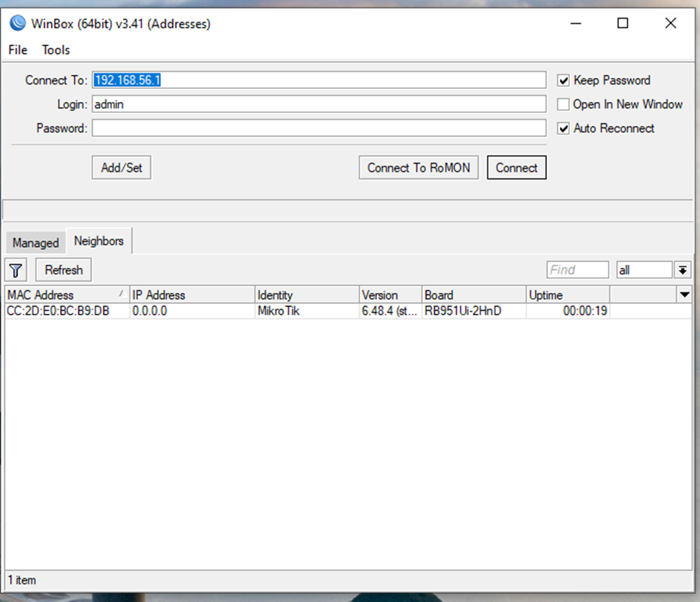This screenshot has height=602, width=700.
Task: Click Connect To RoMON
Action: (x=419, y=167)
